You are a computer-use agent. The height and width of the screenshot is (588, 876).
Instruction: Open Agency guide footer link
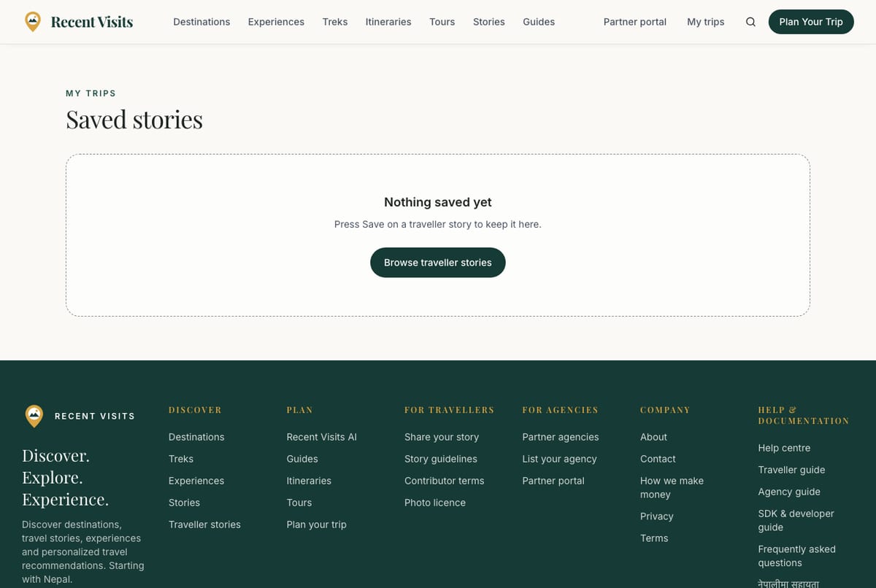pos(789,492)
